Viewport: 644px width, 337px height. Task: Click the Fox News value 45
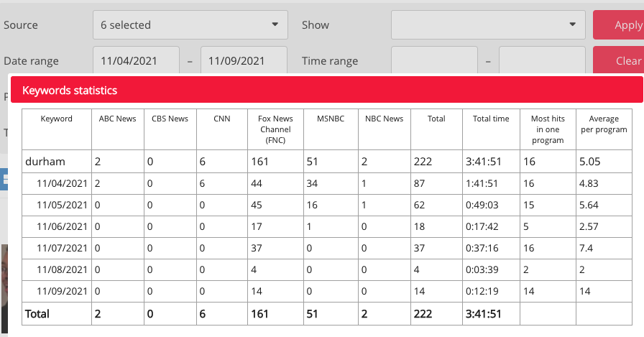257,206
